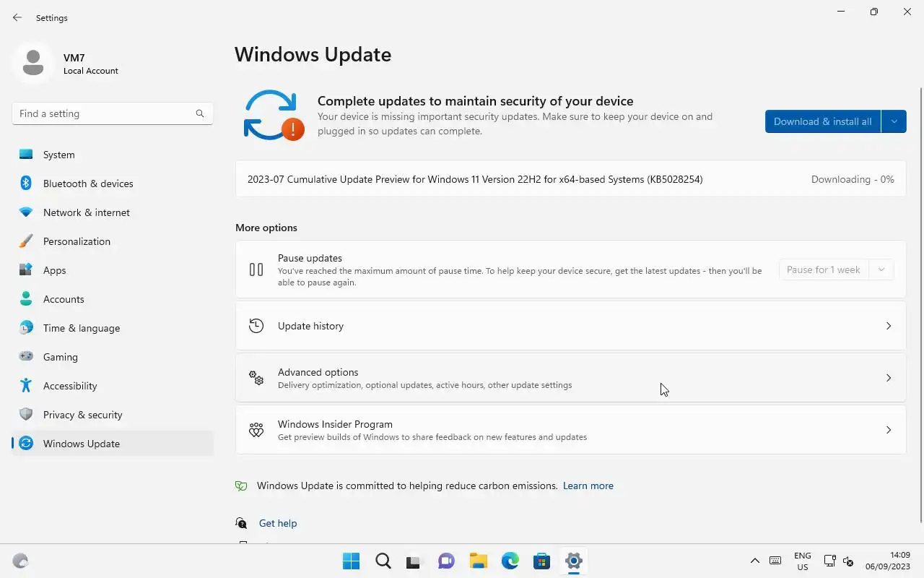
Task: Go back with the Settings back arrow
Action: (17, 17)
